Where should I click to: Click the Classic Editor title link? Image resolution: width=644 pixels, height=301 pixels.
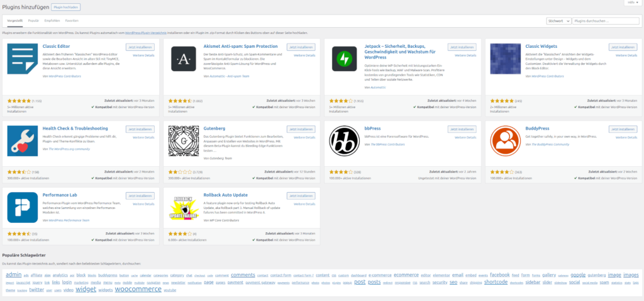point(56,47)
